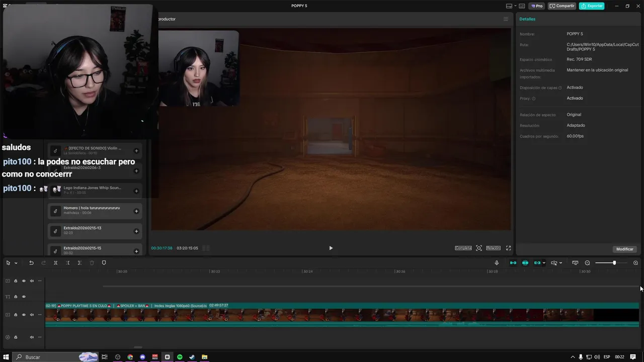Click the shield marker icon in timeline toolbar

(x=104, y=263)
